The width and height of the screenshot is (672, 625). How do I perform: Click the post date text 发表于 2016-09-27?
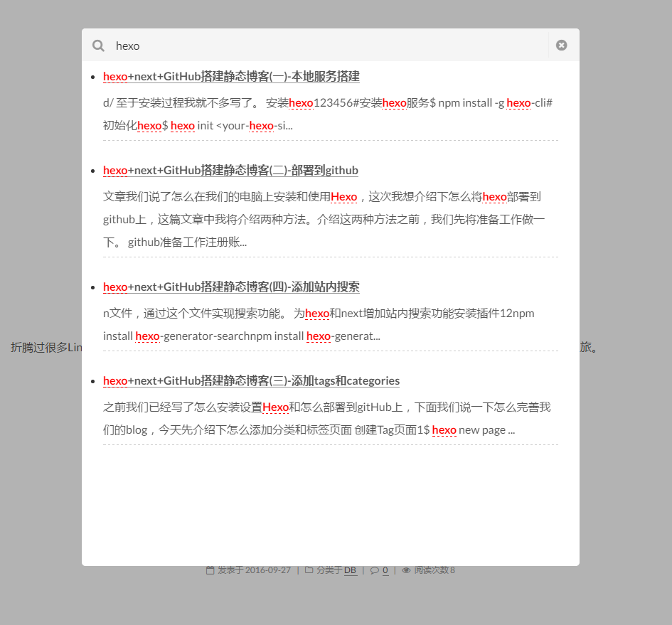[x=254, y=570]
